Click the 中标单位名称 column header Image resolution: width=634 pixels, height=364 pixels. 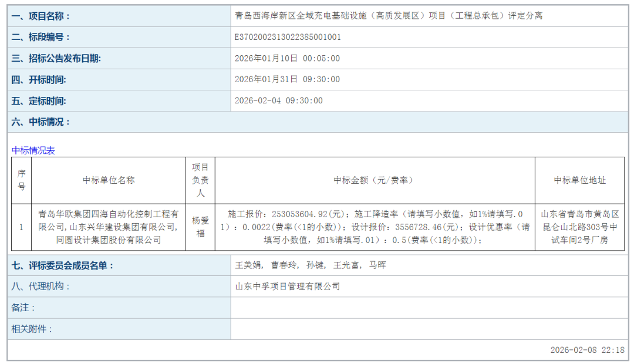(x=109, y=180)
